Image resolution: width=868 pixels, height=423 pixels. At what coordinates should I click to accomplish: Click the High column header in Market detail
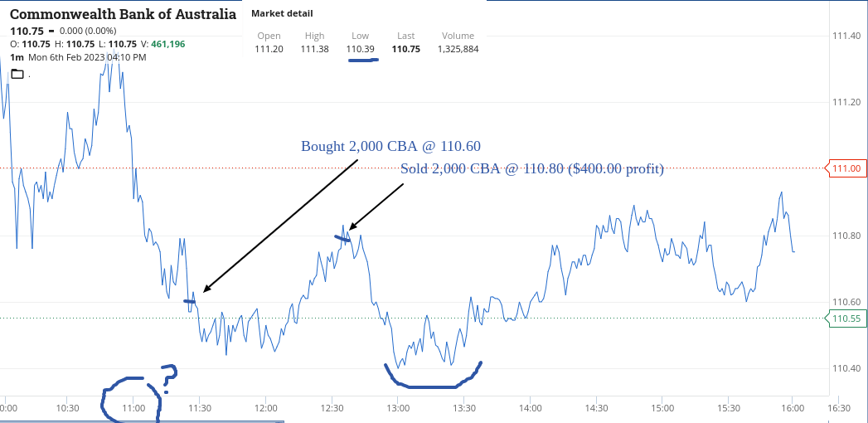(x=314, y=36)
